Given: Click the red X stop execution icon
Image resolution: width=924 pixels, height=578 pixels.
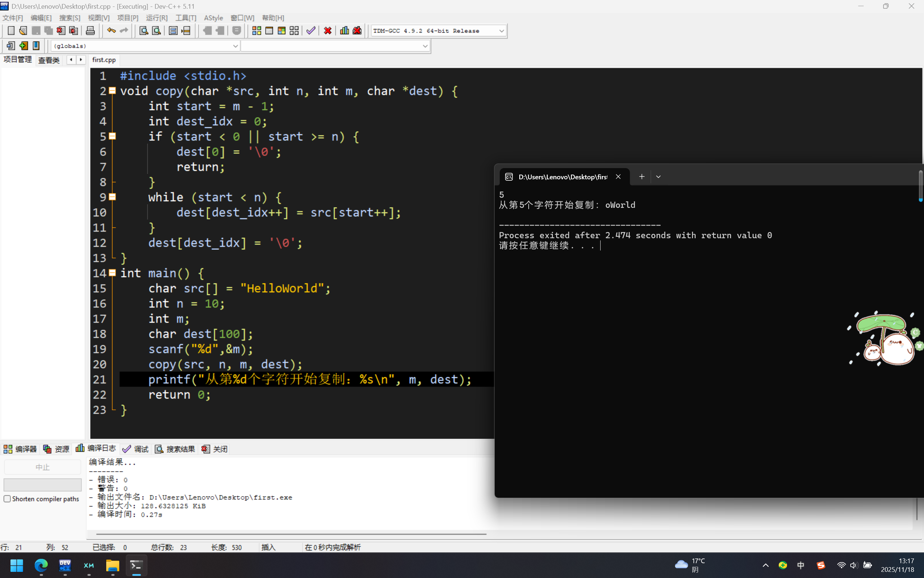Looking at the screenshot, I should pyautogui.click(x=327, y=31).
